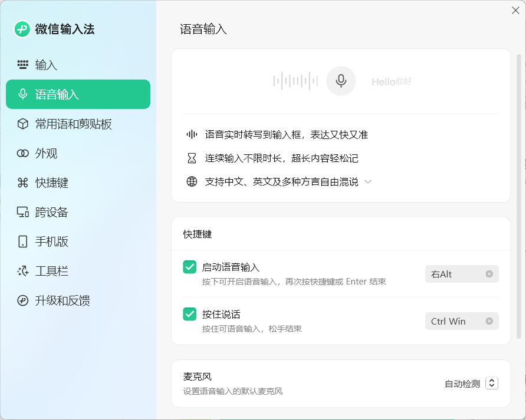Click the audio waveform graphic in preview
This screenshot has width=526, height=420.
tap(295, 81)
